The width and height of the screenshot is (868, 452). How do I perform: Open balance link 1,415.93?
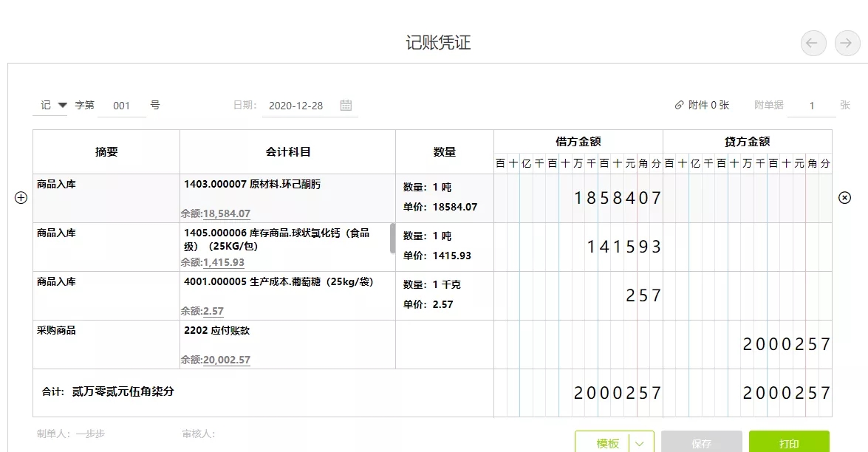(224, 262)
